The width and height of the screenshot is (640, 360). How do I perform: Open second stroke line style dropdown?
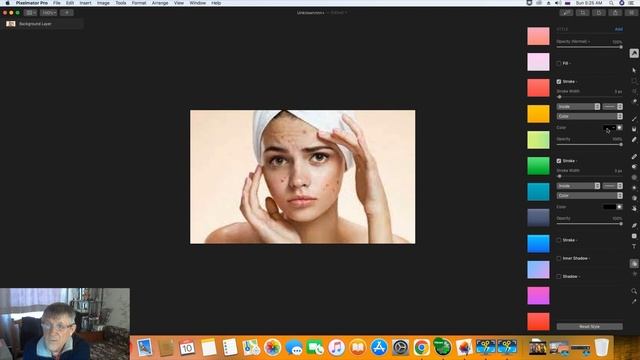pos(612,186)
